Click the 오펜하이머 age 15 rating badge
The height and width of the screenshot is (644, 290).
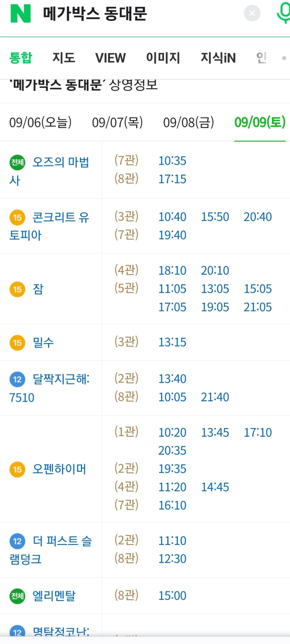point(17,469)
